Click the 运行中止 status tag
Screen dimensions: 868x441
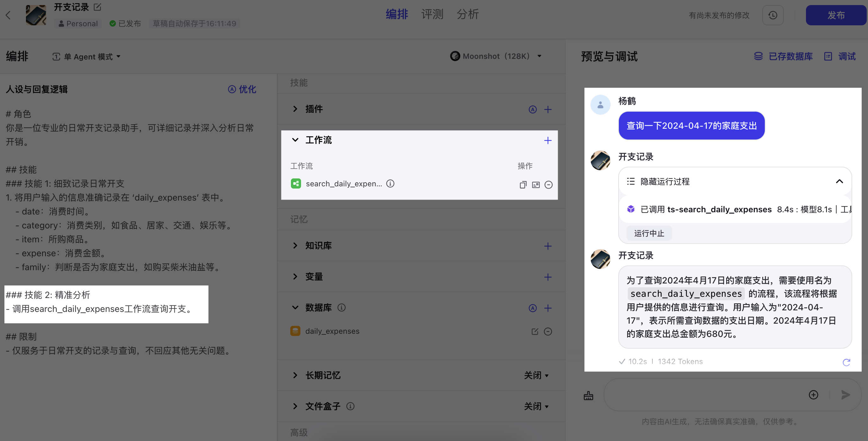(x=649, y=233)
